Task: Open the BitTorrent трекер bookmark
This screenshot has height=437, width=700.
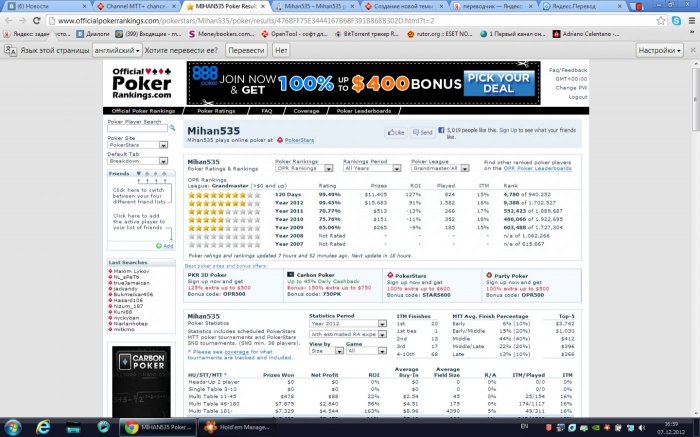Action: coord(366,34)
